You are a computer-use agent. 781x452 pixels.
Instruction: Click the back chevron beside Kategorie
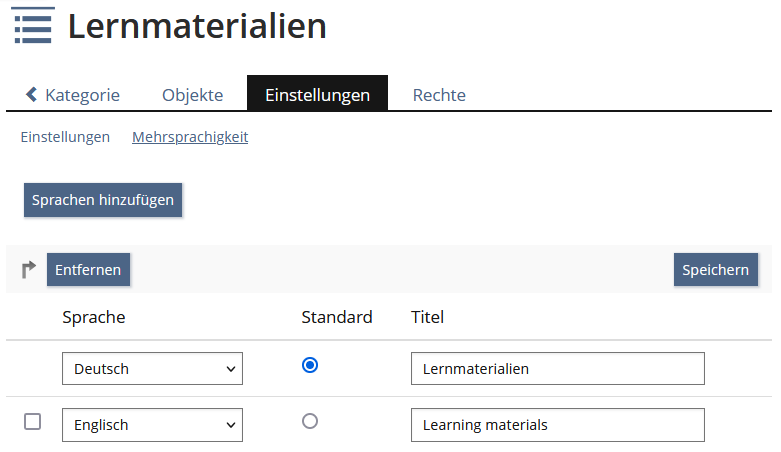[32, 95]
